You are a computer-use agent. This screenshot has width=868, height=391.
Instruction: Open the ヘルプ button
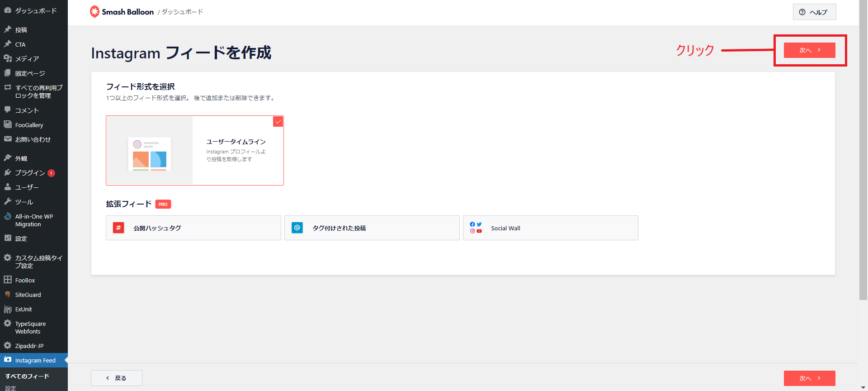(814, 12)
